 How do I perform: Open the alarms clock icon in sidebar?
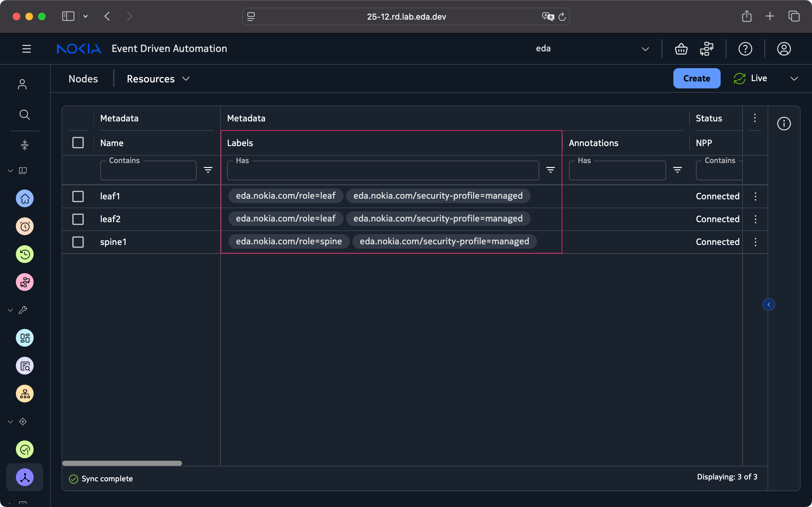pyautogui.click(x=25, y=226)
